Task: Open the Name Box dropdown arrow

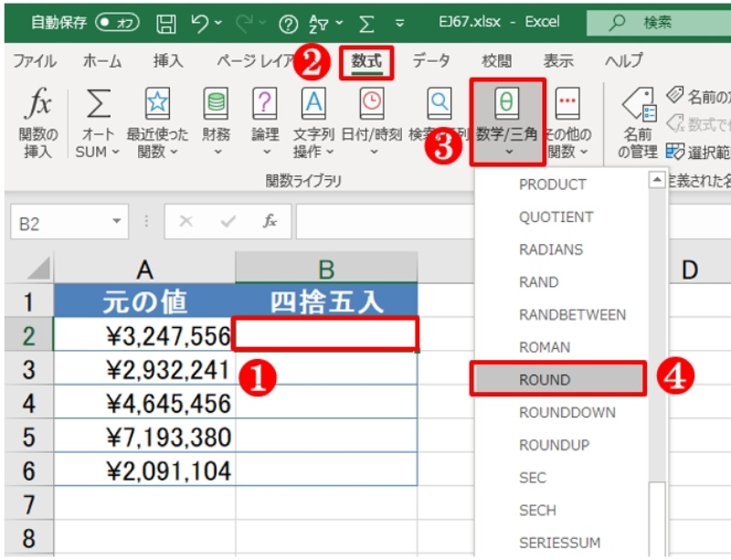Action: point(115,222)
